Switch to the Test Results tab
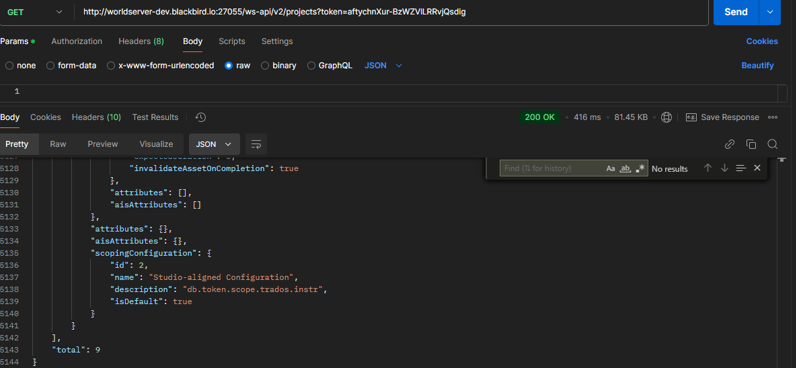796x368 pixels. (x=155, y=117)
